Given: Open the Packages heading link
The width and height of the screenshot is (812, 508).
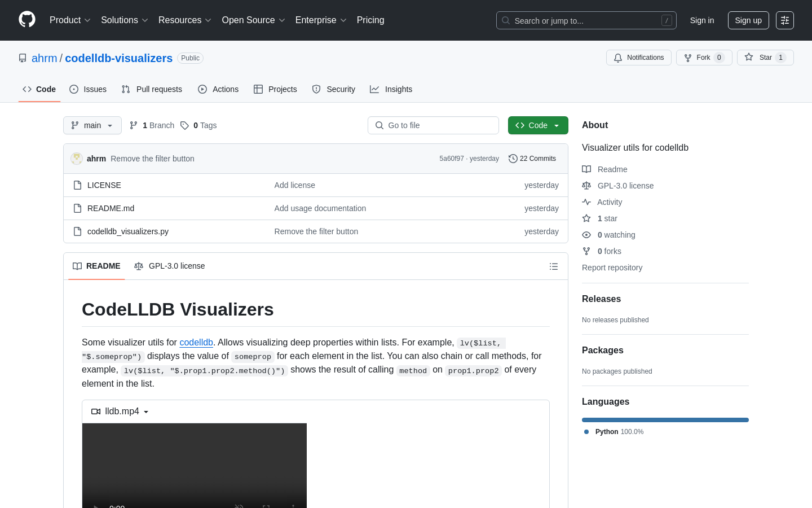Looking at the screenshot, I should [602, 351].
